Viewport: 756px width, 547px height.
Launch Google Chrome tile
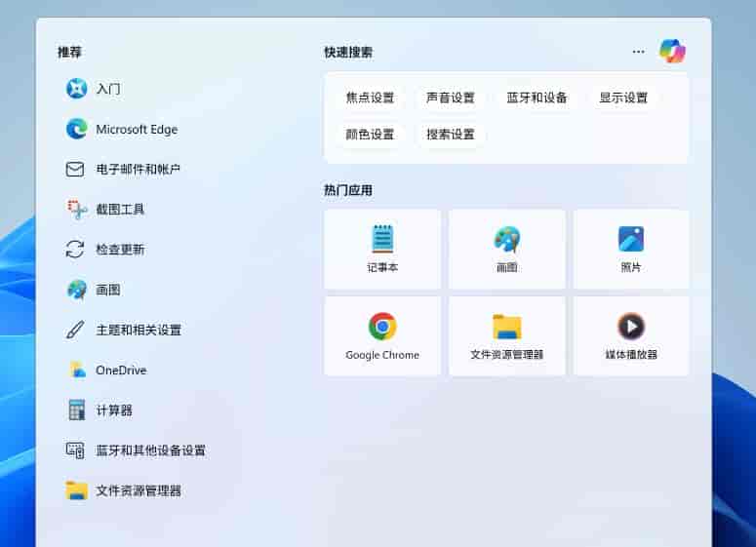[382, 336]
